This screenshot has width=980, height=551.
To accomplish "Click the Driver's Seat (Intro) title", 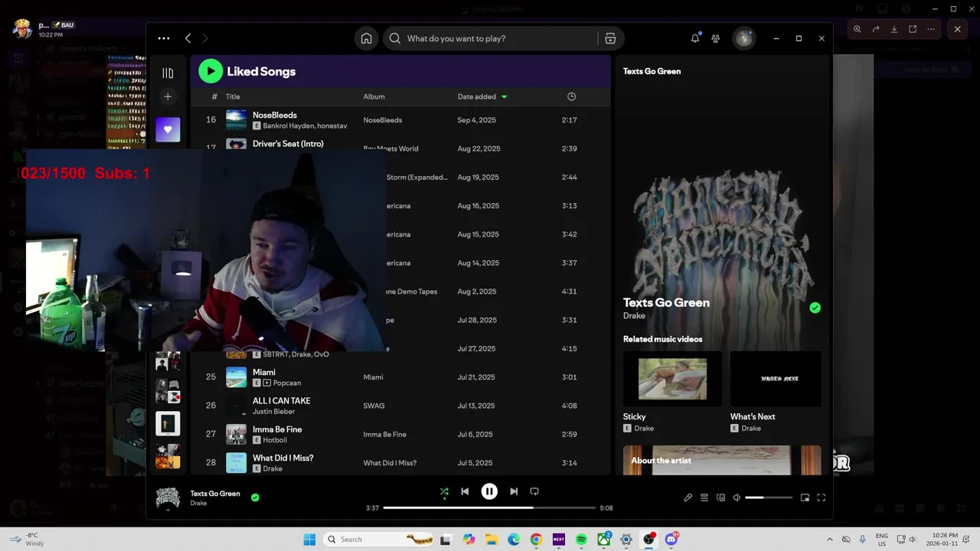I will tap(288, 144).
